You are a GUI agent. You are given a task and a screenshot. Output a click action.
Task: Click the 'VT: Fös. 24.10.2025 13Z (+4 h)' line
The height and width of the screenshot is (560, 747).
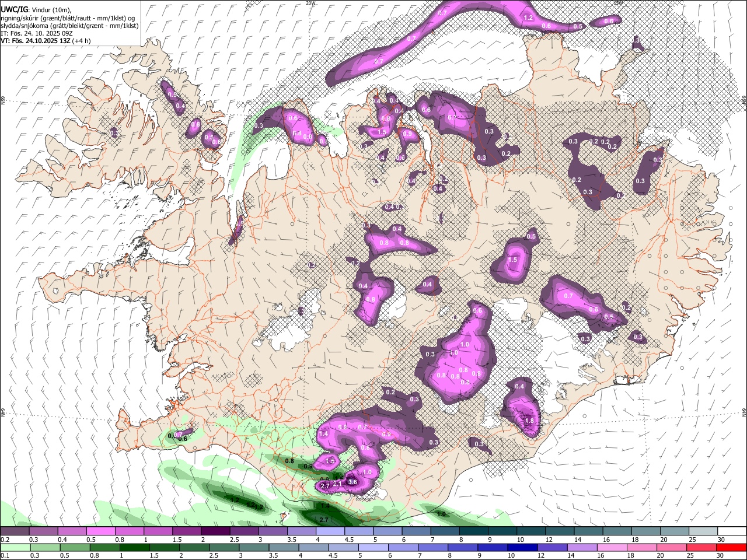tap(46, 41)
